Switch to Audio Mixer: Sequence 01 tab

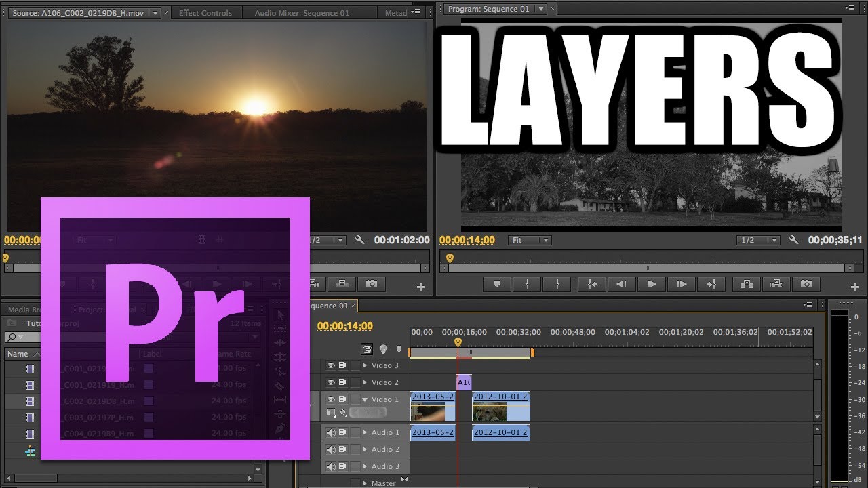coord(302,13)
